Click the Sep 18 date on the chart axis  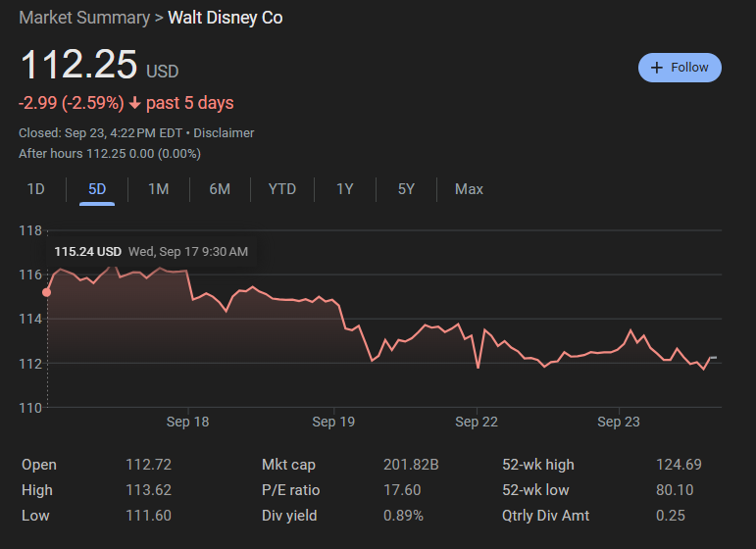(187, 423)
